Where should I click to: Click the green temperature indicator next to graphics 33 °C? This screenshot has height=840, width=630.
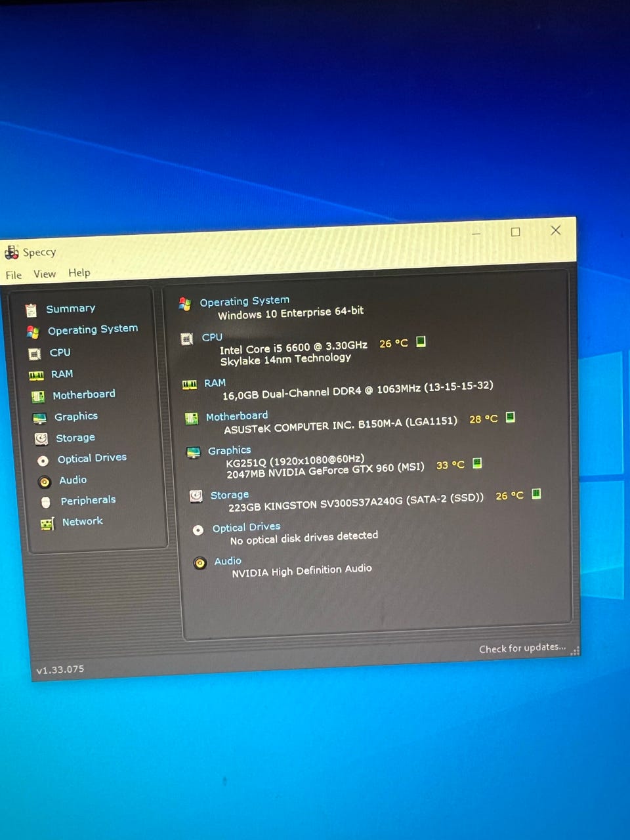(477, 463)
